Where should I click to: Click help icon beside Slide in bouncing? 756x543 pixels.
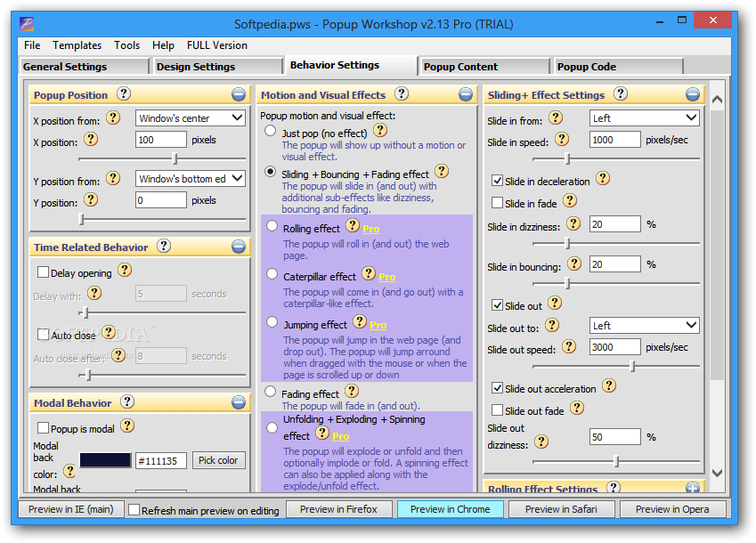point(574,263)
